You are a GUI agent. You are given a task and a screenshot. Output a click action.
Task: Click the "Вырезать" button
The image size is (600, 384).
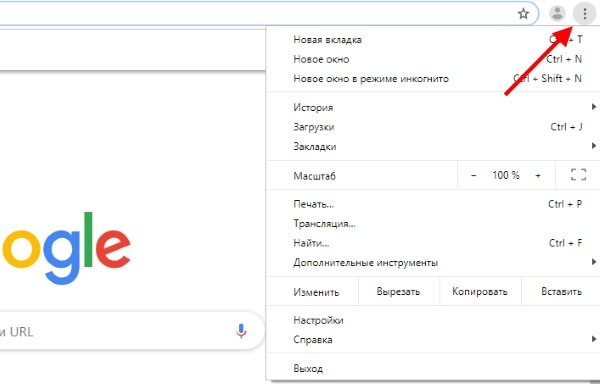[398, 291]
